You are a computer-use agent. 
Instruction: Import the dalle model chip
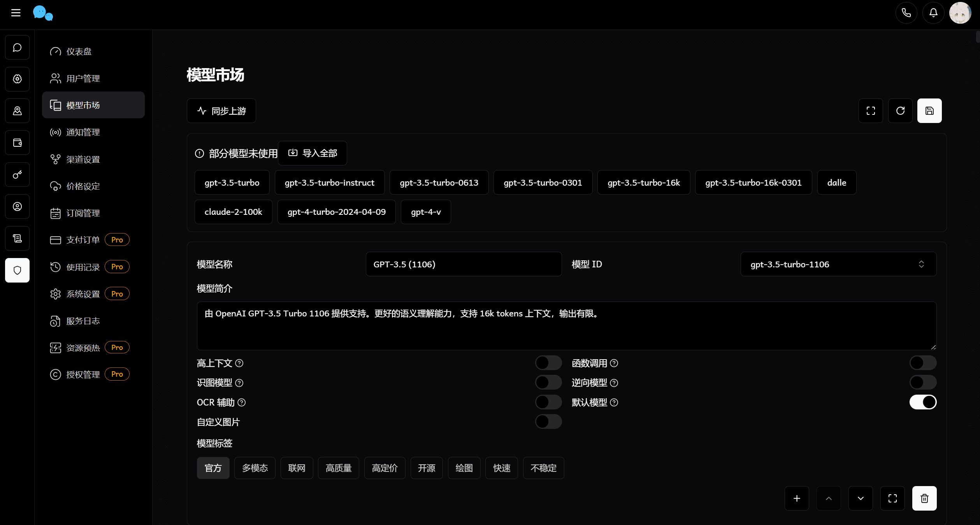837,183
